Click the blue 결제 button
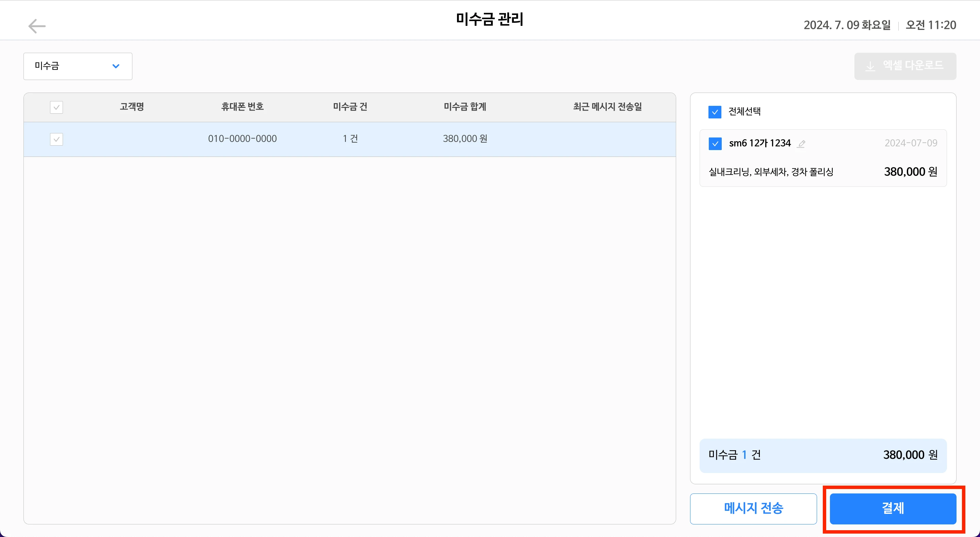This screenshot has width=980, height=537. [893, 509]
